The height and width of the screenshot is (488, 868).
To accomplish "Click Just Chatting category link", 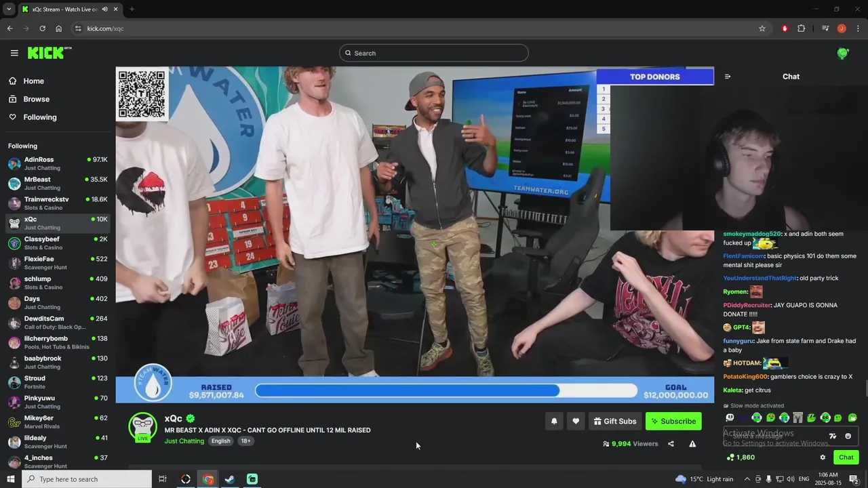I will pyautogui.click(x=184, y=441).
